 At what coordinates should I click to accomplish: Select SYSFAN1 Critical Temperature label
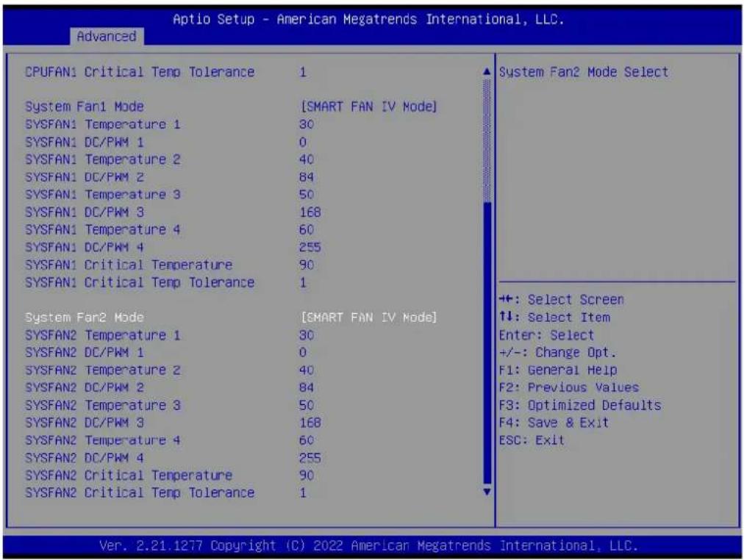click(129, 265)
